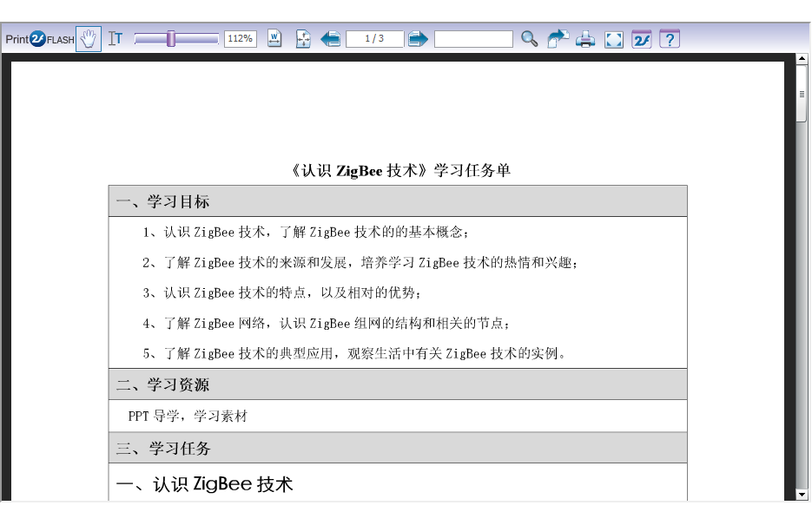This screenshot has width=812, height=512.
Task: Fit document to page width
Action: (x=275, y=39)
